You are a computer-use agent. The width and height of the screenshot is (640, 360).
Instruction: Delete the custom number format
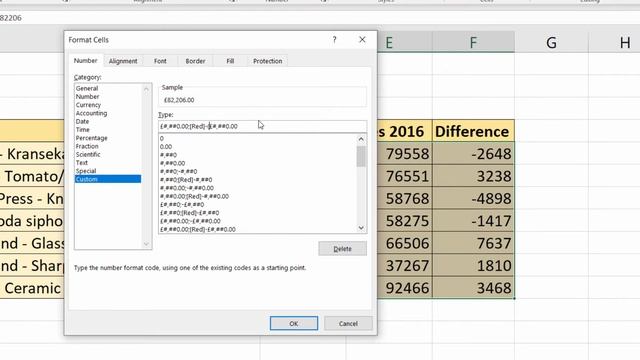click(x=342, y=249)
